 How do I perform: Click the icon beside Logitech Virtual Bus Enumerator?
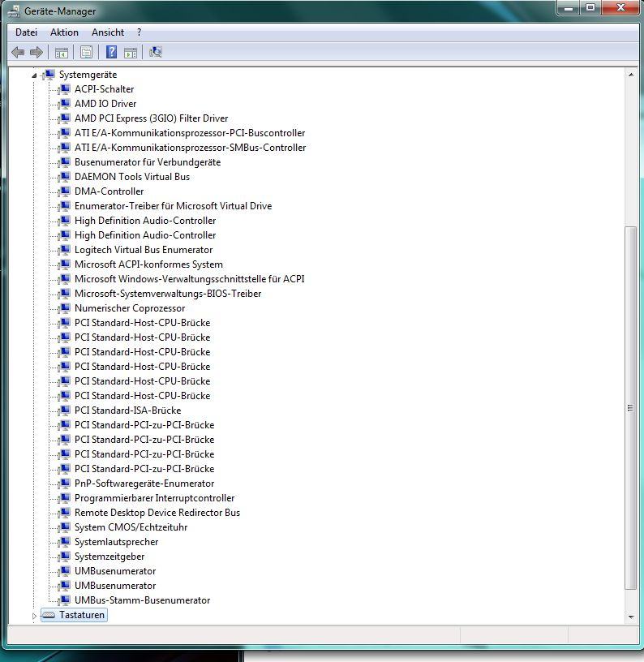click(64, 250)
